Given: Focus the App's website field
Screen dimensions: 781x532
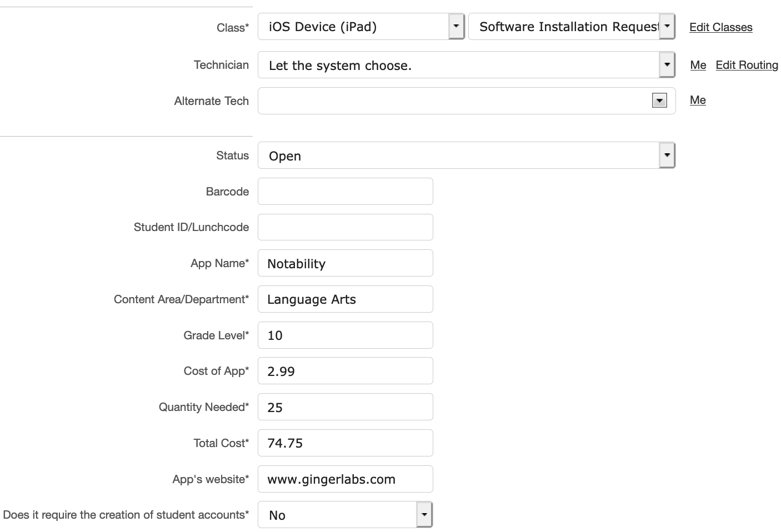Looking at the screenshot, I should click(x=345, y=479).
